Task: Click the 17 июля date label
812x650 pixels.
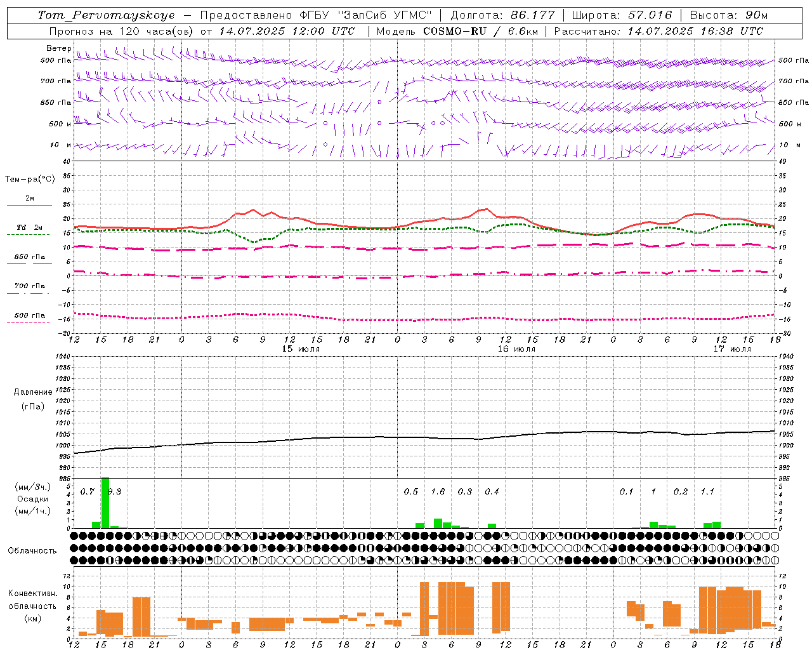Action: 732,349
